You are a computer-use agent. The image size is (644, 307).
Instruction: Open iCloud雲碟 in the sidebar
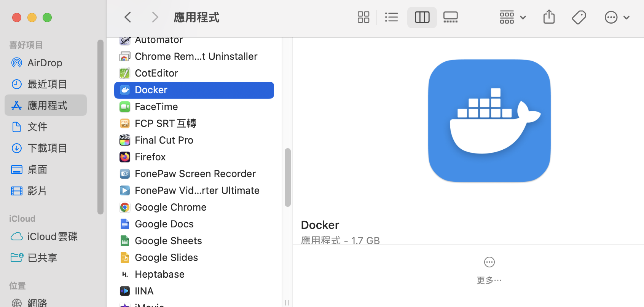[52, 237]
